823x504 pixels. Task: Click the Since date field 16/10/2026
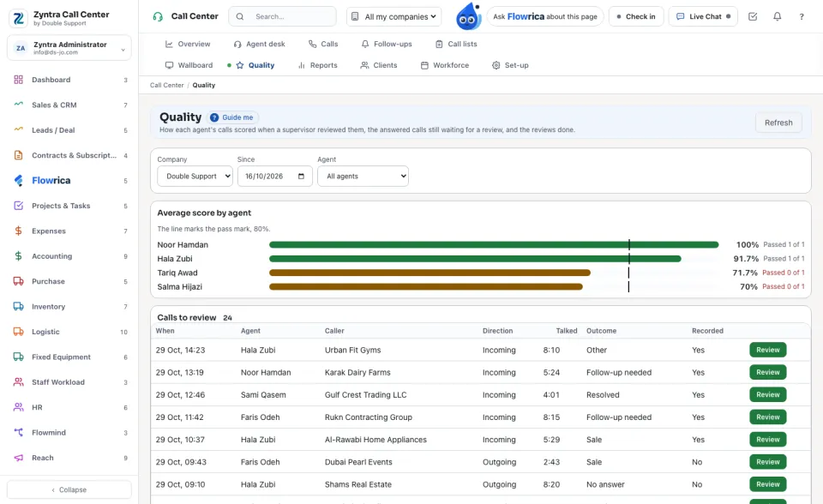275,177
